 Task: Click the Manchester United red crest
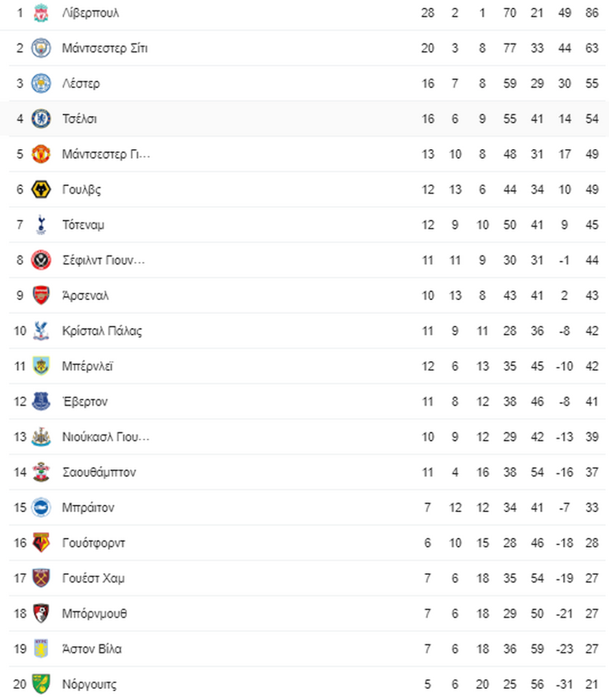41,154
